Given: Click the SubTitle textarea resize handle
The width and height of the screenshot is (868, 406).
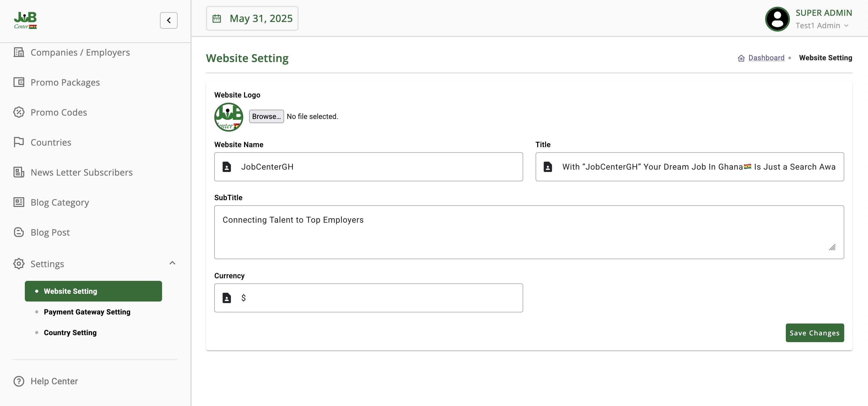Looking at the screenshot, I should tap(832, 247).
